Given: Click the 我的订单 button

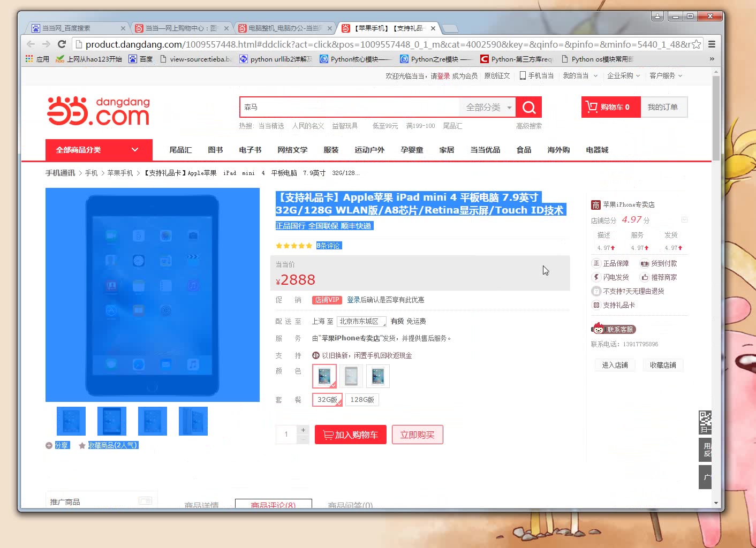Looking at the screenshot, I should click(x=663, y=107).
